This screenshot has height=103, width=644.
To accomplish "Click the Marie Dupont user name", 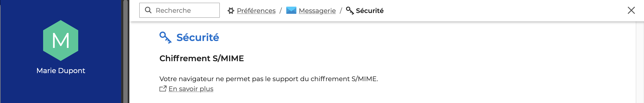I will pyautogui.click(x=61, y=71).
